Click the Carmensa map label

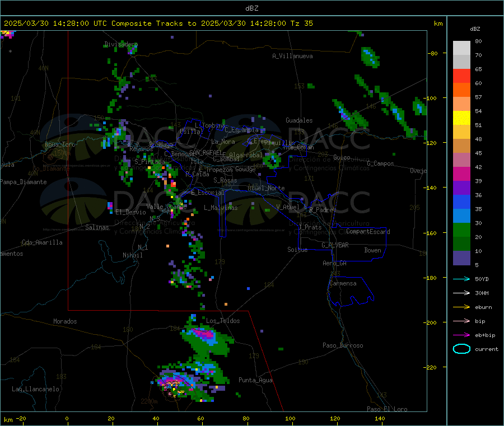(x=343, y=283)
